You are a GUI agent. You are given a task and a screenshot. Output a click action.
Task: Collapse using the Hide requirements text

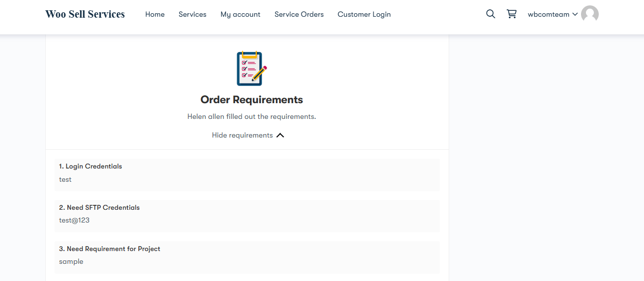click(242, 135)
